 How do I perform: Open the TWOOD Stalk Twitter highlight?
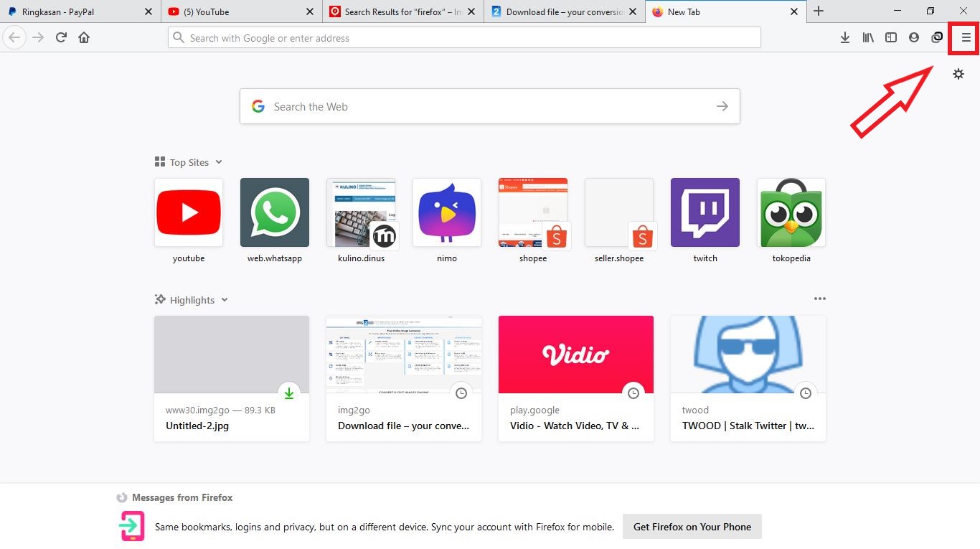coord(748,378)
